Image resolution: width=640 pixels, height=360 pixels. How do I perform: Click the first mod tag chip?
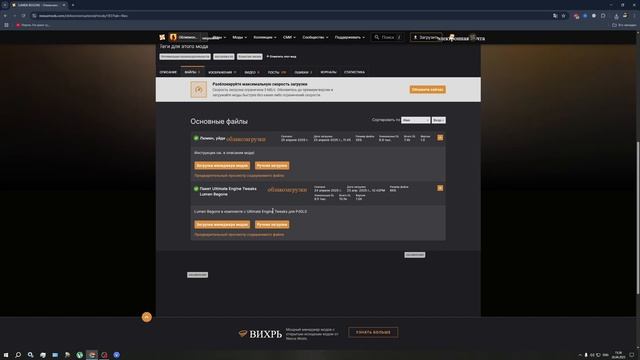(x=185, y=57)
